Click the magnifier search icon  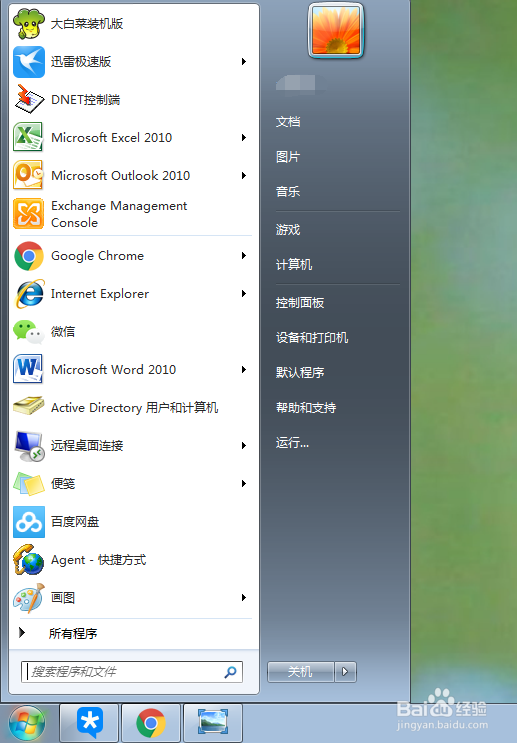230,672
